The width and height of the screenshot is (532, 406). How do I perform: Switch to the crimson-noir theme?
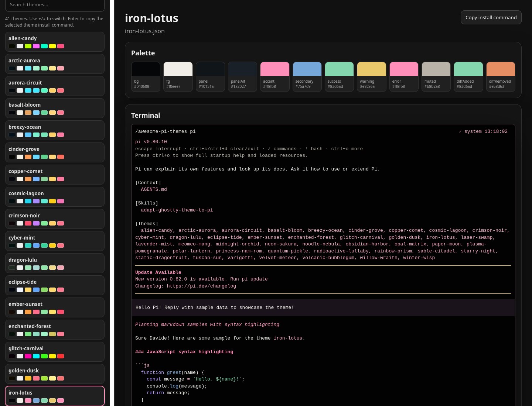(55, 219)
